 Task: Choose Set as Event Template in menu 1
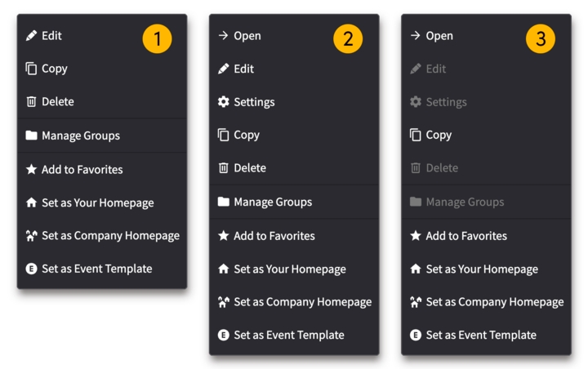96,269
